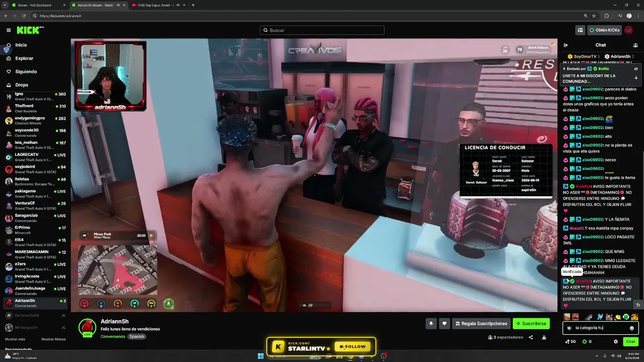Open the Windows Start menu

click(261, 356)
